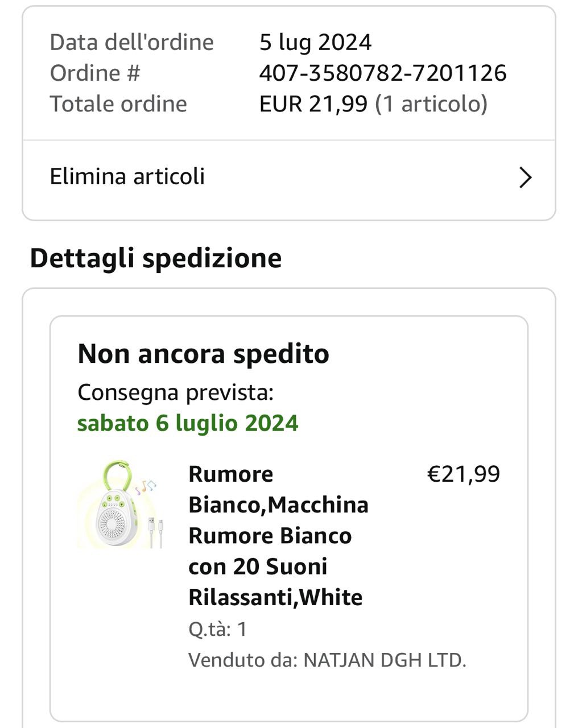Click the Dettagli spedizione section heading
Viewport: 578px width, 728px height.
pyautogui.click(x=156, y=258)
